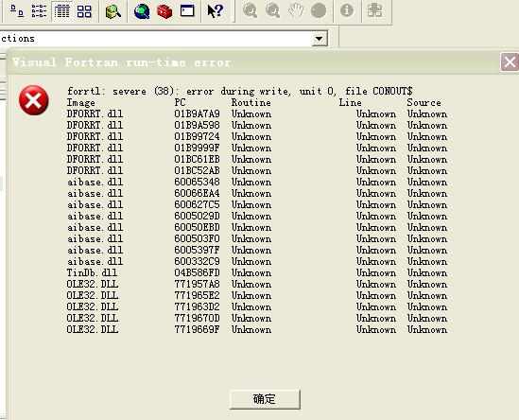Viewport: 519px width, 420px height.
Task: Switch to Thumbnails view
Action: [84, 11]
